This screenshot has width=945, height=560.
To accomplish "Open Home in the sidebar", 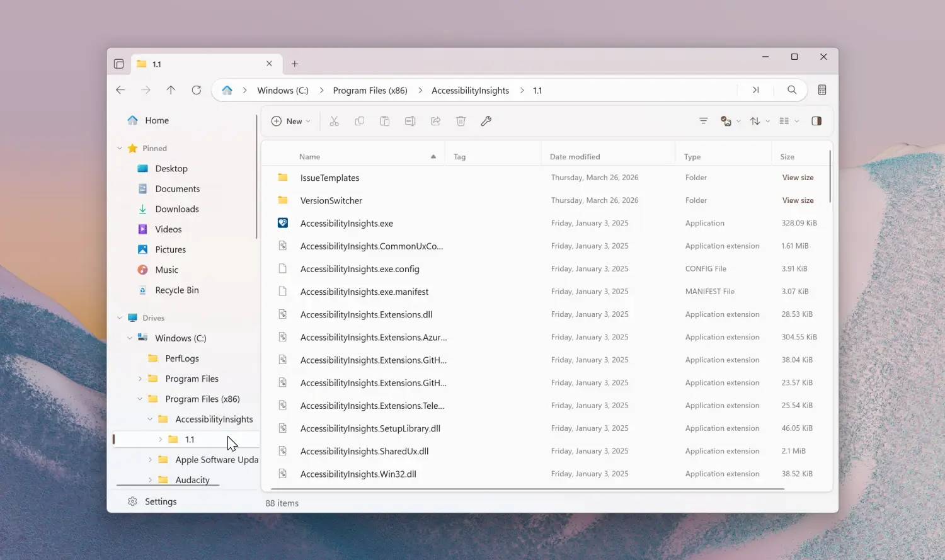I will (x=157, y=120).
